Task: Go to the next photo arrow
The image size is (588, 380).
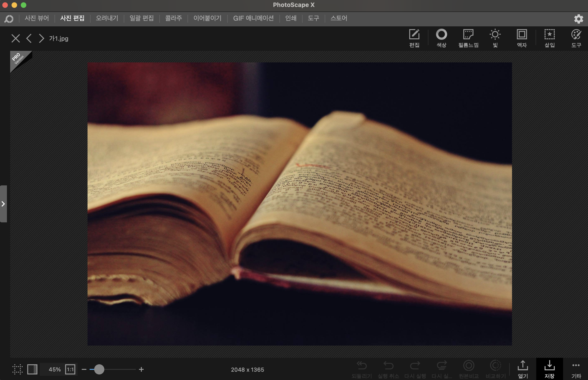Action: (41, 38)
